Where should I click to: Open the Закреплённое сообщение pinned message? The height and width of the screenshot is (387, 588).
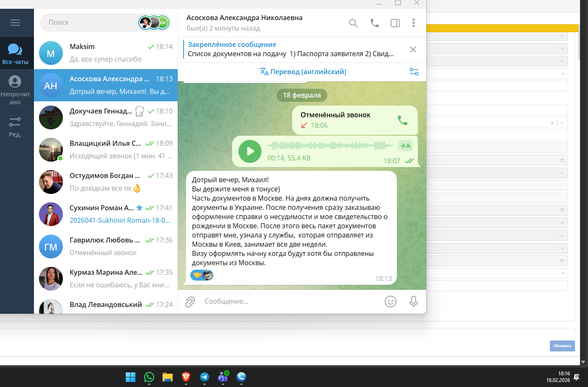290,49
